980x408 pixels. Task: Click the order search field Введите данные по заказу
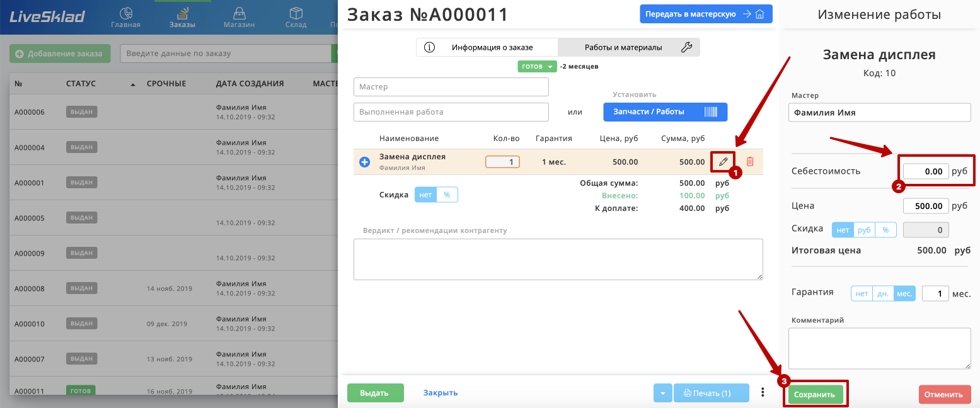coord(226,54)
